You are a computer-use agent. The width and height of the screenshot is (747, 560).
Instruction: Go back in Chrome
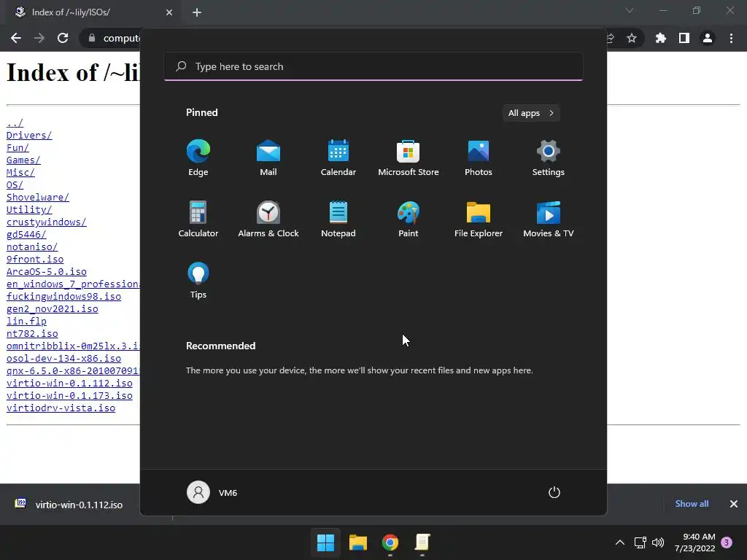16,38
